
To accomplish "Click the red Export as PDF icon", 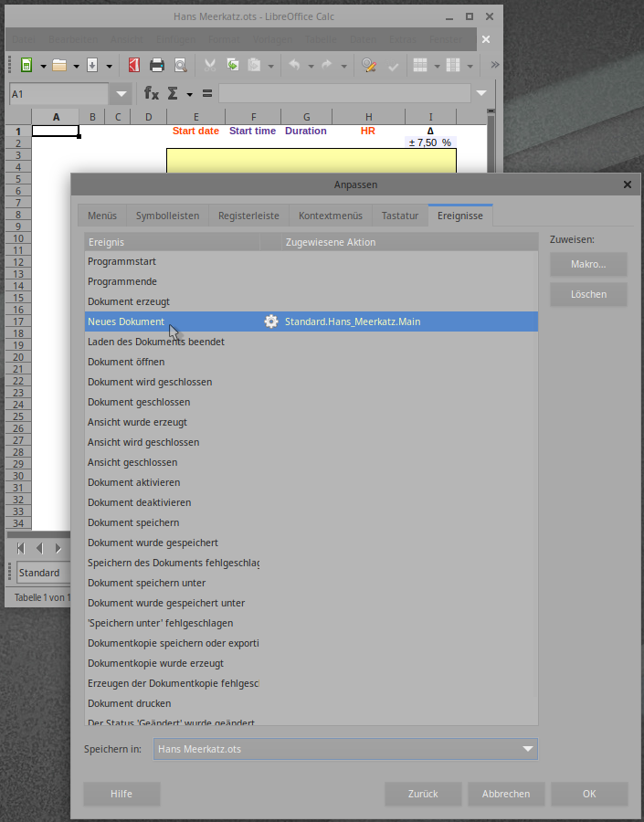I will (x=134, y=65).
